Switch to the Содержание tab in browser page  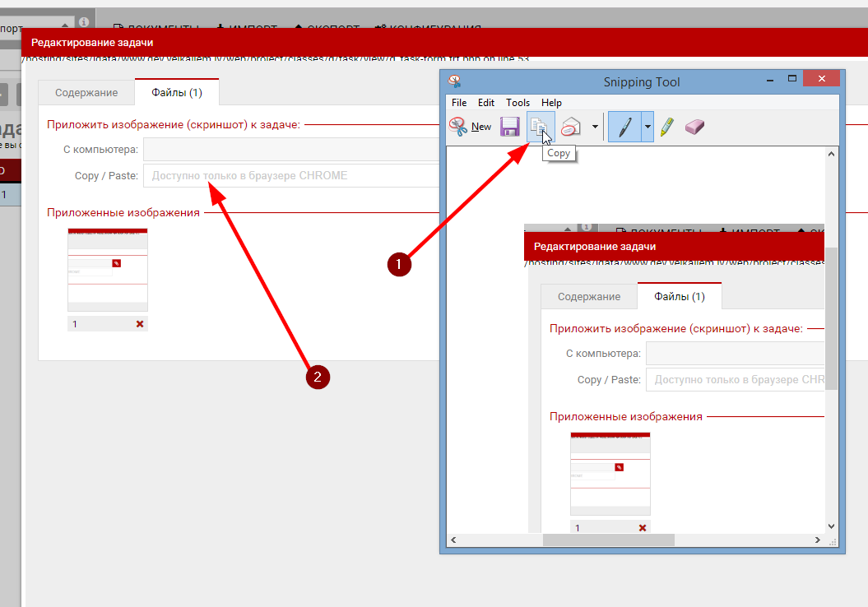tap(86, 92)
